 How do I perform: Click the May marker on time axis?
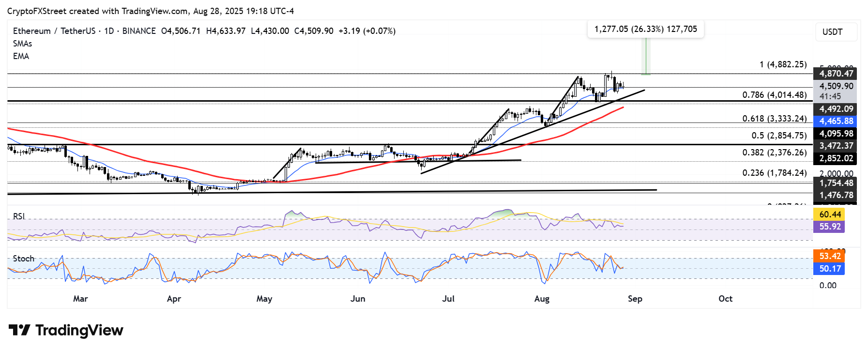point(264,299)
